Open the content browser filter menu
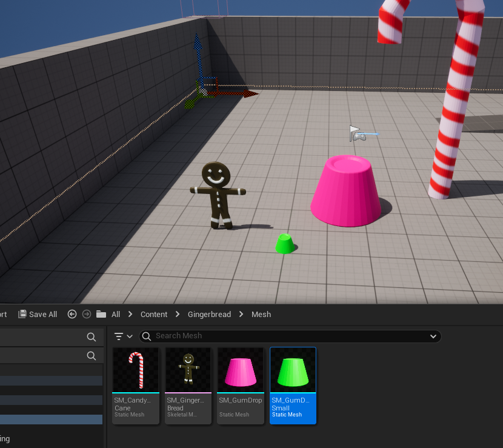503x448 pixels. coord(123,336)
